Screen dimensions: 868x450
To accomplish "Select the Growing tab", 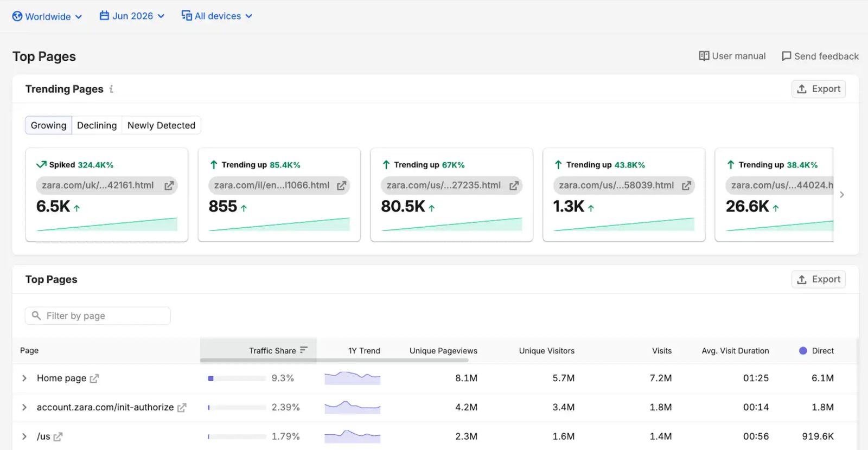I will pyautogui.click(x=48, y=125).
